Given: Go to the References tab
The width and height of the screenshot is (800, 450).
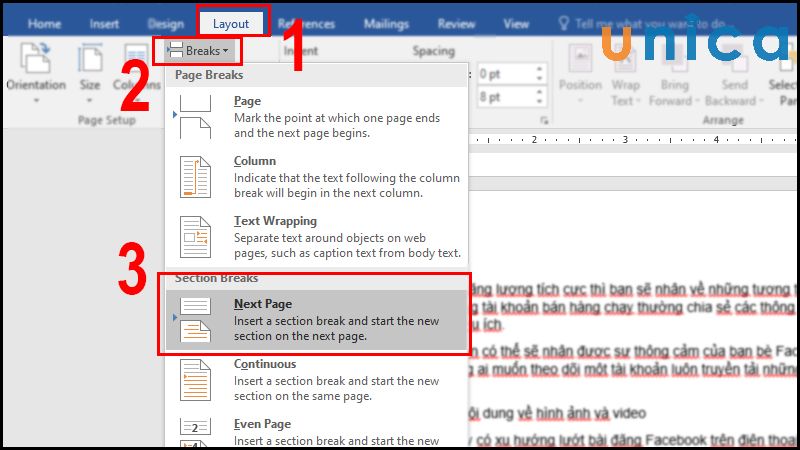Looking at the screenshot, I should (306, 24).
